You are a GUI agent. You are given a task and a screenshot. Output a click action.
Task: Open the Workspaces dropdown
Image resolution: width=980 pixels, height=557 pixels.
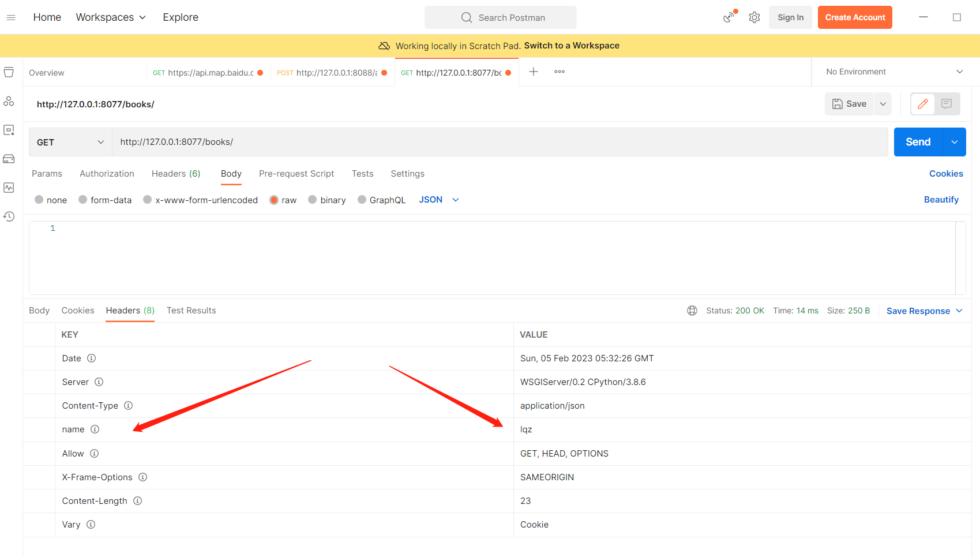pos(111,17)
